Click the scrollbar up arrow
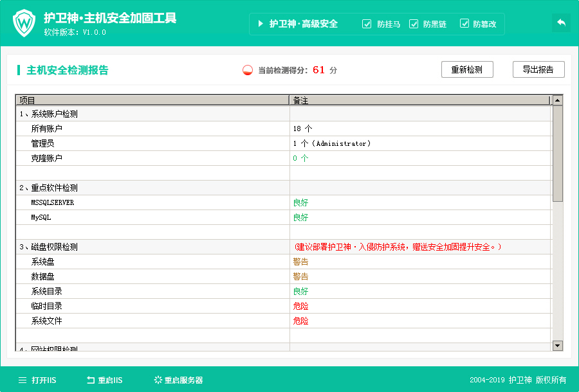 coord(558,100)
